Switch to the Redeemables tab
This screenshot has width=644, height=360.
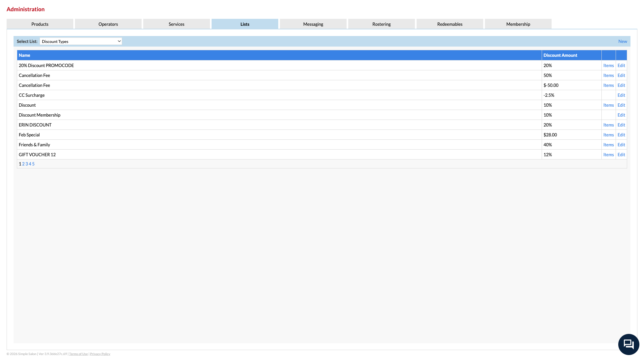[x=450, y=24]
